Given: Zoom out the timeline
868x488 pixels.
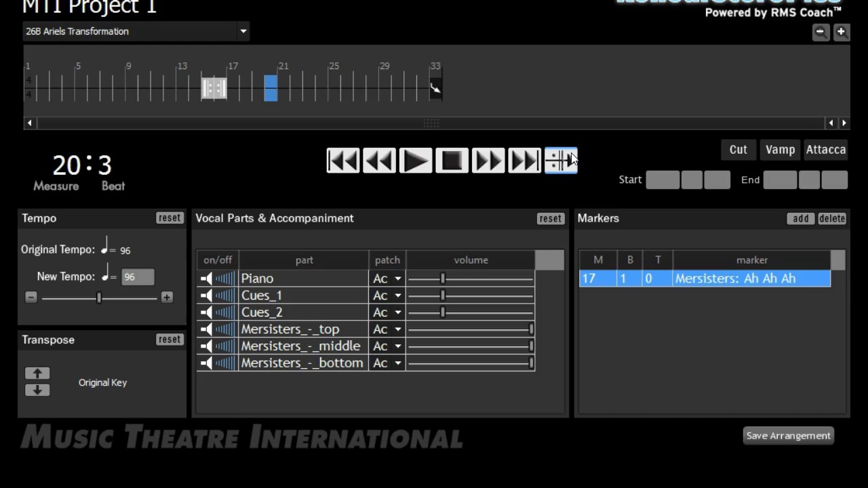Looking at the screenshot, I should click(x=821, y=32).
